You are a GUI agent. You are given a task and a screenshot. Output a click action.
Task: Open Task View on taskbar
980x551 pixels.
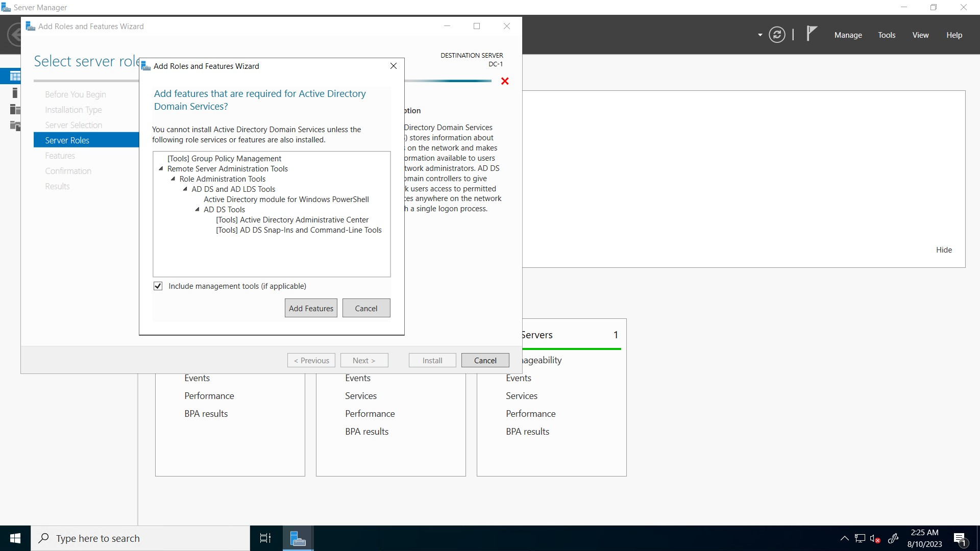[x=265, y=538]
